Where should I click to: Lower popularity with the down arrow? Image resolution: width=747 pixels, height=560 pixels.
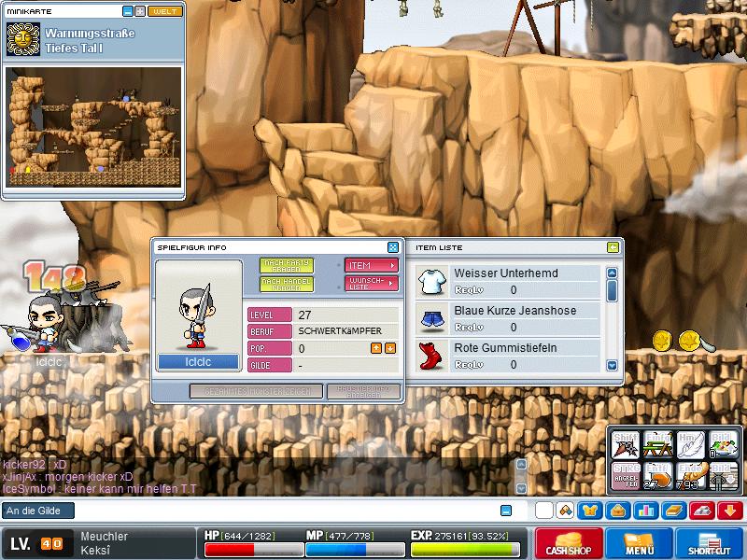click(390, 348)
